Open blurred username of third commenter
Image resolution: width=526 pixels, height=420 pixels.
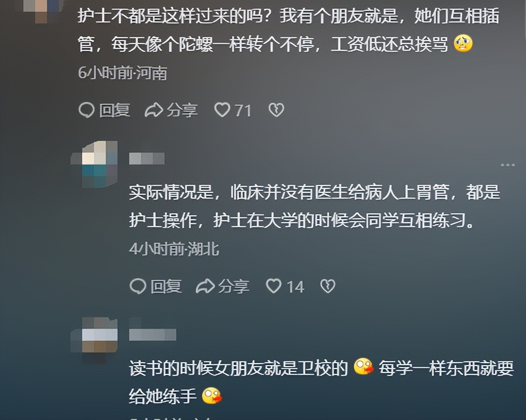[x=153, y=334]
